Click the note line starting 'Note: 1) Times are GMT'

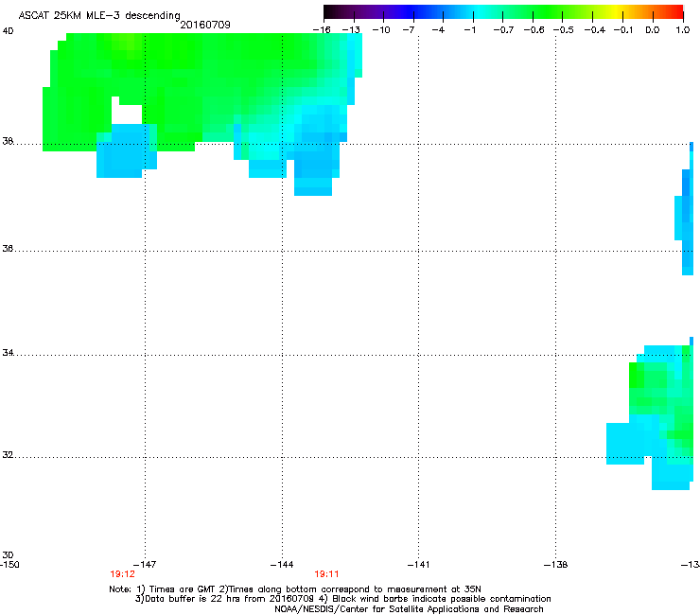coord(295,589)
